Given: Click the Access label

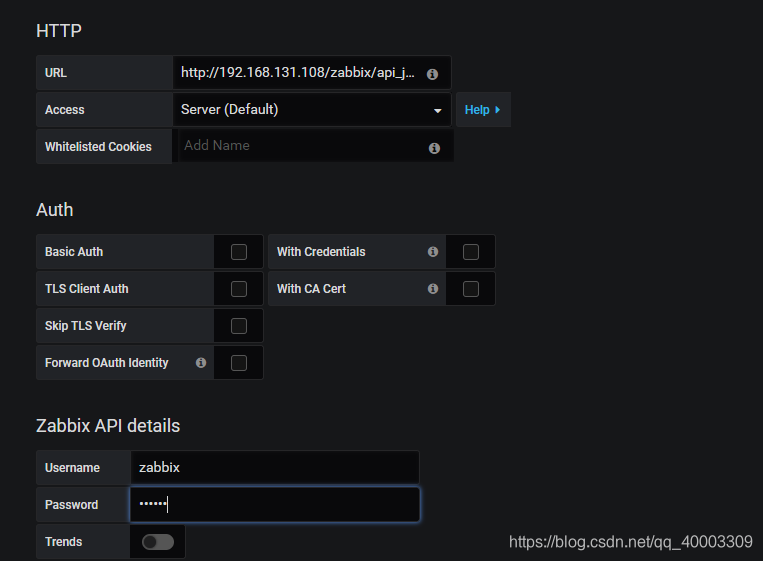Looking at the screenshot, I should tap(65, 110).
